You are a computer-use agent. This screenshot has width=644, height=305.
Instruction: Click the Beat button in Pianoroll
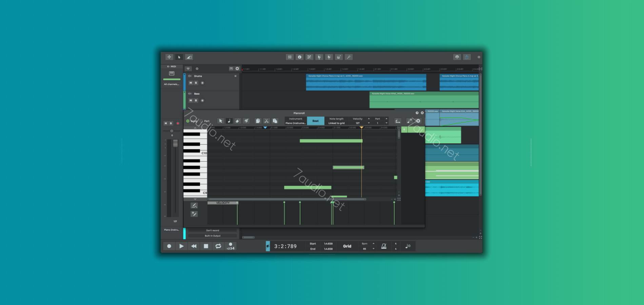[316, 121]
